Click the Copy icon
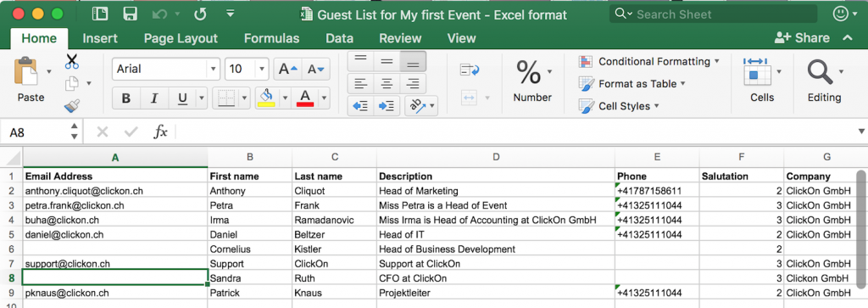This screenshot has width=868, height=308. [72, 84]
